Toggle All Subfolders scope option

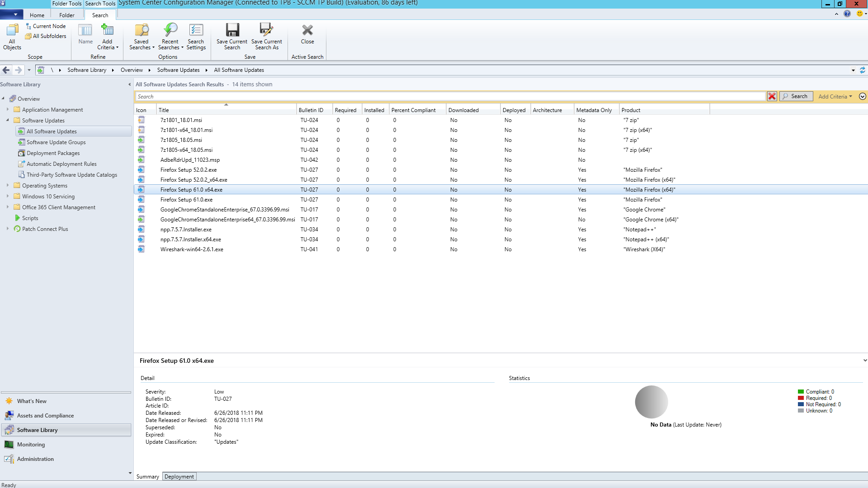46,36
